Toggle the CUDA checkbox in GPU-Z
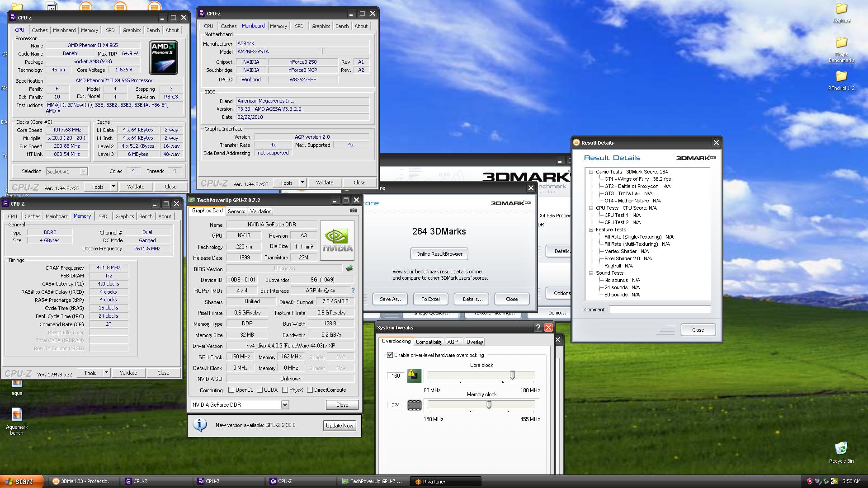The height and width of the screenshot is (488, 868). [259, 390]
